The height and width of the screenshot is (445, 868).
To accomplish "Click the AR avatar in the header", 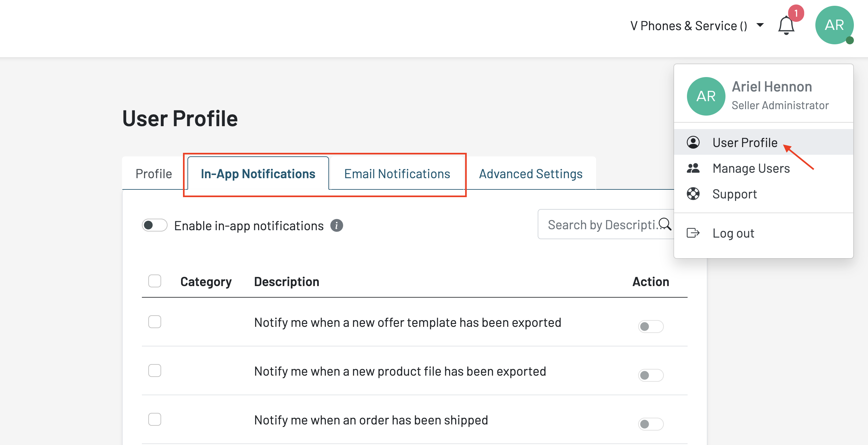I will (x=834, y=25).
